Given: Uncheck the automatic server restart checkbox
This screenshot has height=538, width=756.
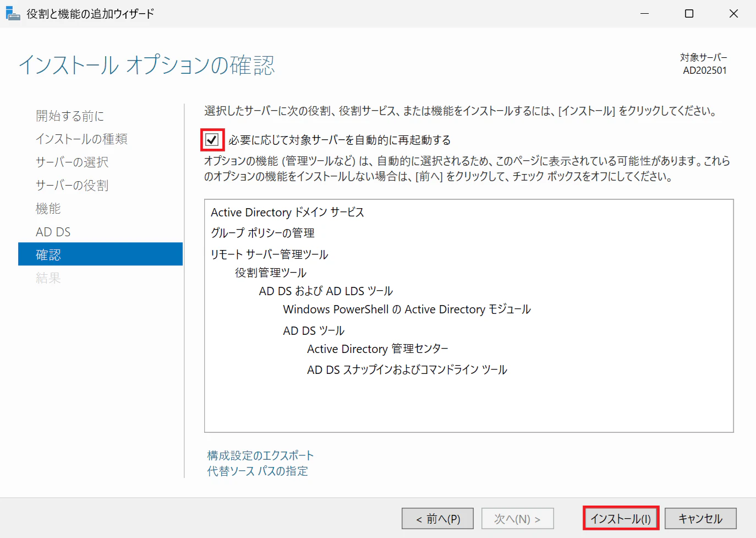Looking at the screenshot, I should (212, 140).
